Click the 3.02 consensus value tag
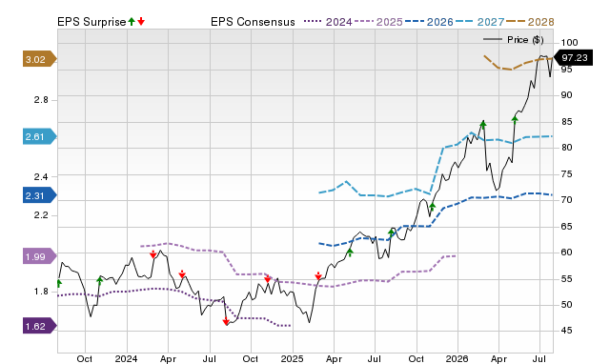Viewport: 610px width, 364px height. pyautogui.click(x=40, y=59)
